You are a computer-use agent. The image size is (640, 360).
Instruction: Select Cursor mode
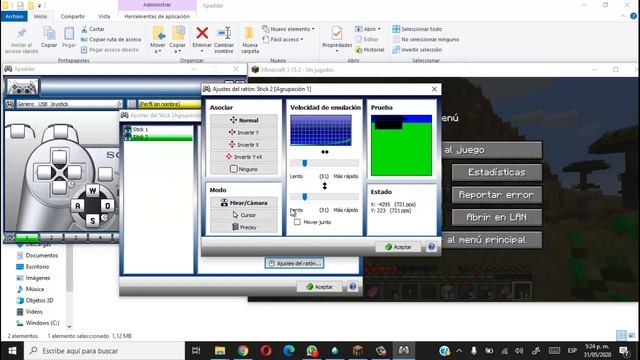pyautogui.click(x=244, y=215)
